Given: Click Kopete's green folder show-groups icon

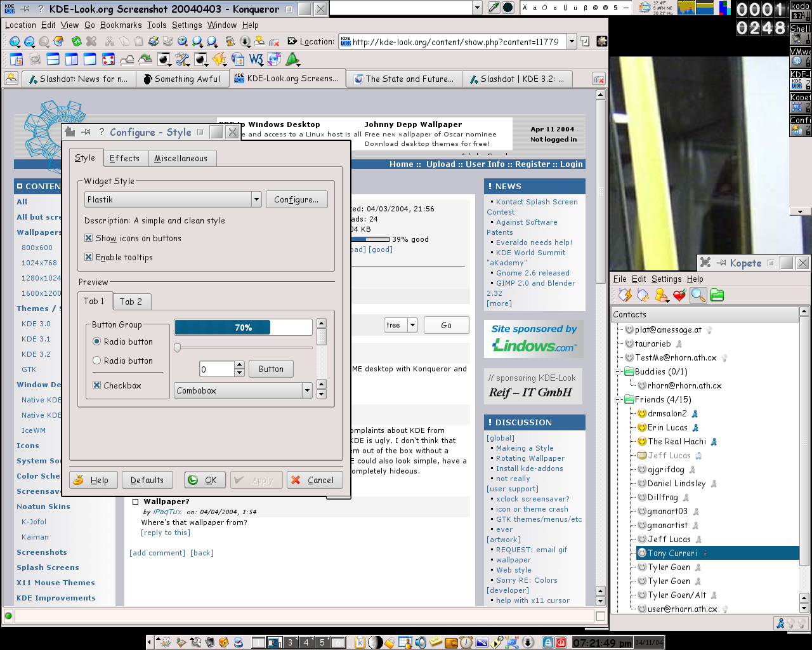Looking at the screenshot, I should click(x=717, y=295).
